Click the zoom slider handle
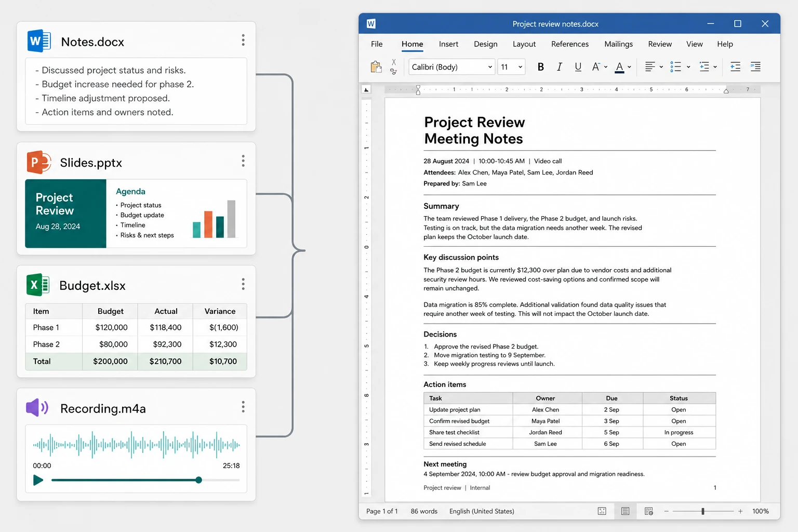 pyautogui.click(x=703, y=511)
